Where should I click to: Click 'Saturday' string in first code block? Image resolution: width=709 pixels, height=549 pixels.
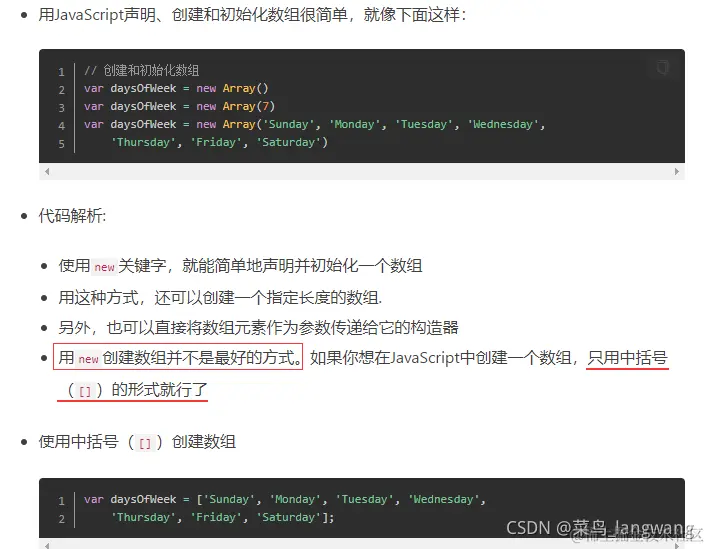(x=288, y=142)
